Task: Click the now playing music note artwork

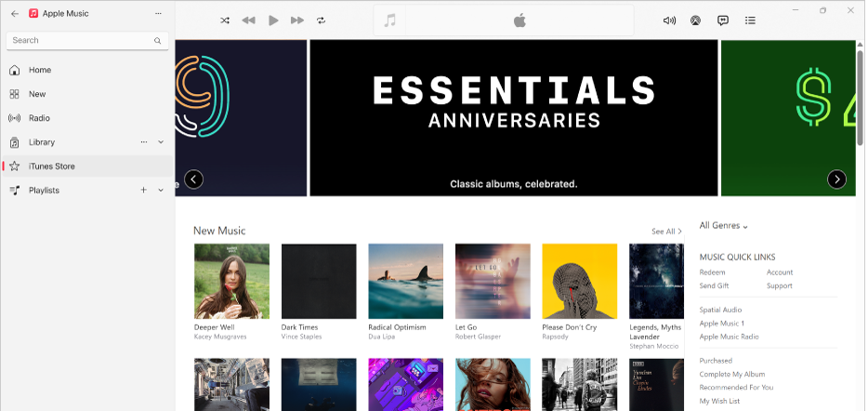Action: [x=390, y=20]
